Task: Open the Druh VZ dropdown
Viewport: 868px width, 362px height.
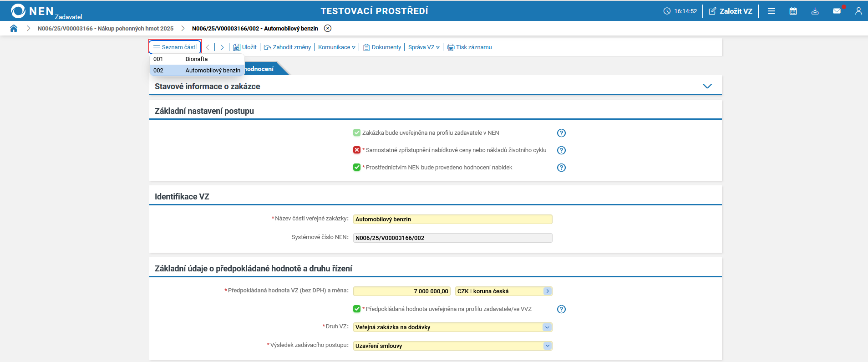Action: (x=547, y=327)
